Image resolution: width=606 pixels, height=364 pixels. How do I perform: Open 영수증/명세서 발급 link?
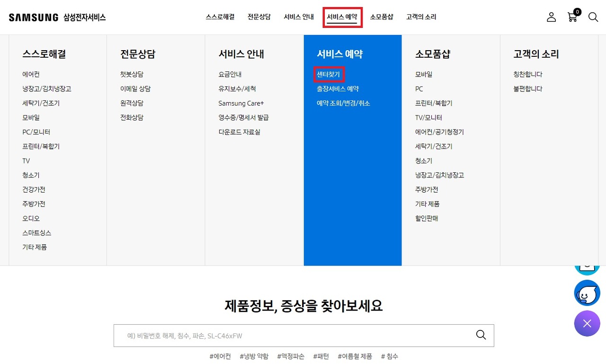243,117
